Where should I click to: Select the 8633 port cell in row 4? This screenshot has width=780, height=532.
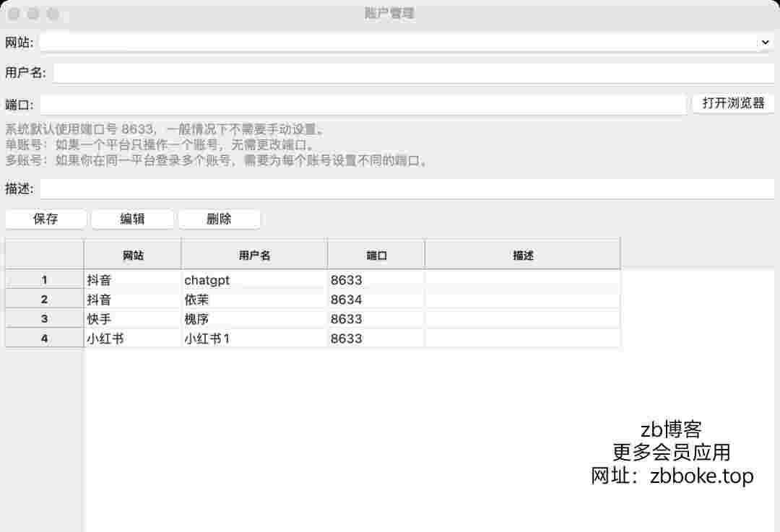(x=376, y=339)
